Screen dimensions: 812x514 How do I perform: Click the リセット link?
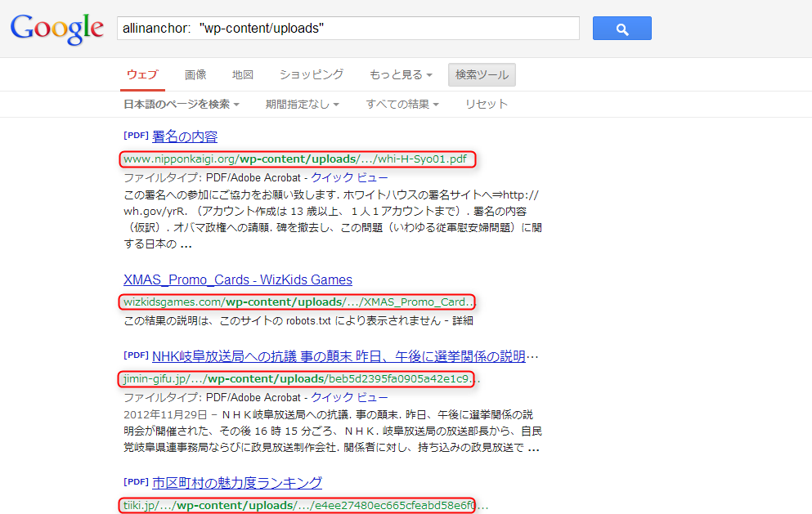[x=487, y=104]
